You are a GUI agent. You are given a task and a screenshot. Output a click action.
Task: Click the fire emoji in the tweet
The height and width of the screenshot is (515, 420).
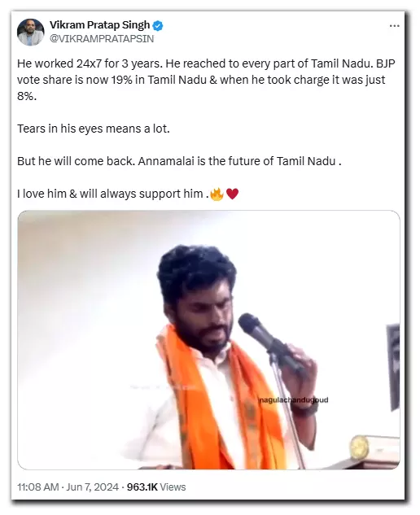pyautogui.click(x=217, y=194)
